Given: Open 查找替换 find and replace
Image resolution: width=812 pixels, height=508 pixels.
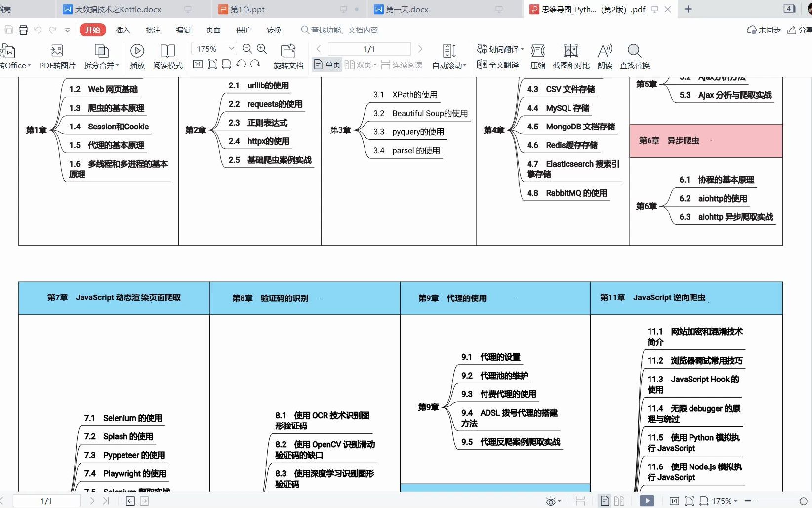Looking at the screenshot, I should point(634,55).
